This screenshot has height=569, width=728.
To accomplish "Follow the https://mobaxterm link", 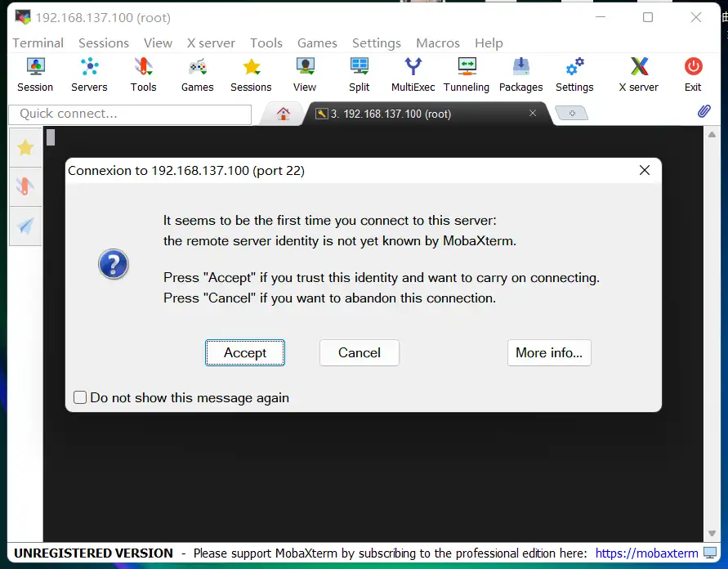I will coord(647,553).
